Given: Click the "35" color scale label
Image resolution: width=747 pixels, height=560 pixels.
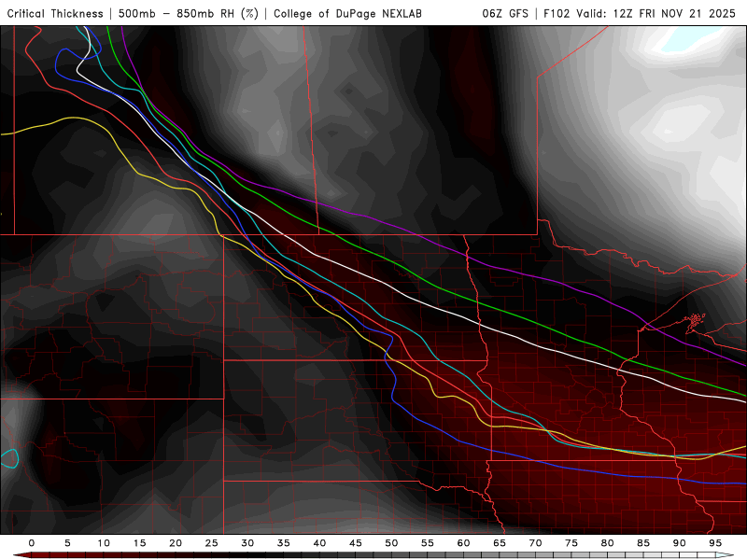Looking at the screenshot, I should pyautogui.click(x=284, y=543).
